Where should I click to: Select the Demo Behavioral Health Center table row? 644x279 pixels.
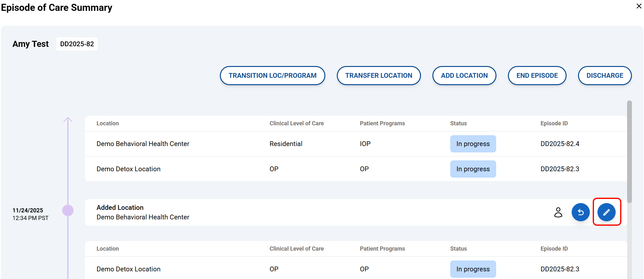(143, 144)
